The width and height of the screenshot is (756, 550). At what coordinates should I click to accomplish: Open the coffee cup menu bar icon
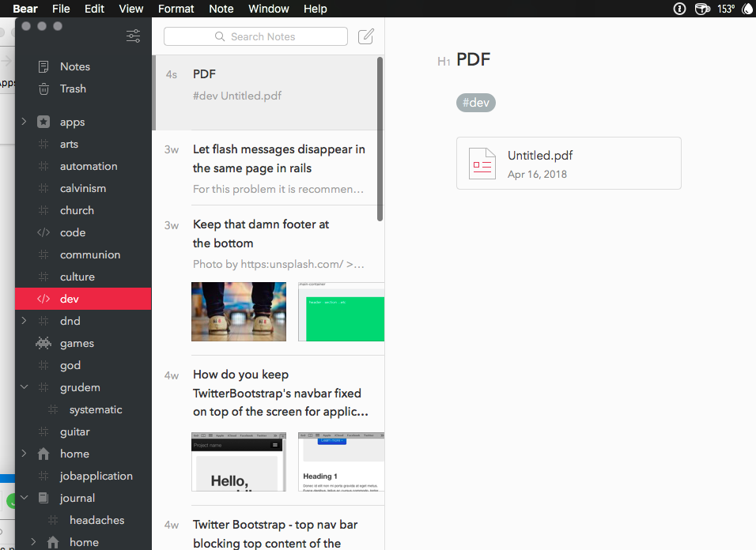click(702, 9)
